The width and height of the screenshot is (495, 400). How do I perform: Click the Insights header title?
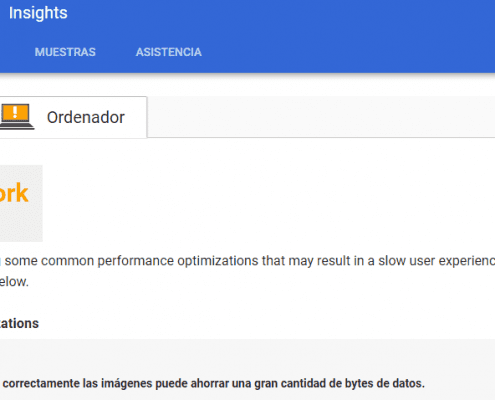(38, 13)
